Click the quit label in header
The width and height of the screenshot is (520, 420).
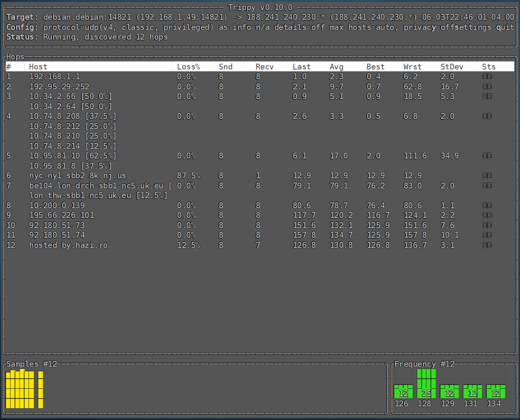(x=505, y=27)
